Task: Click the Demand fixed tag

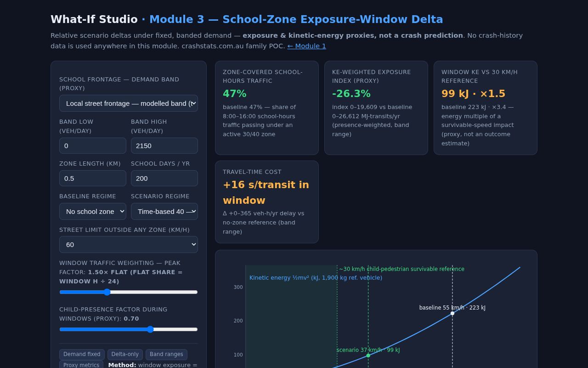Action: pos(82,354)
